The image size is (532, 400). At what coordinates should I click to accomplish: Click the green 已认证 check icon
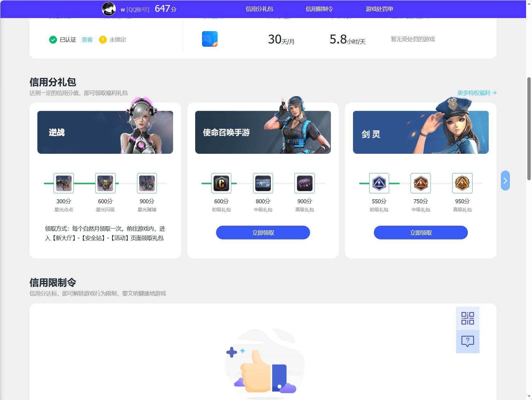(x=53, y=40)
